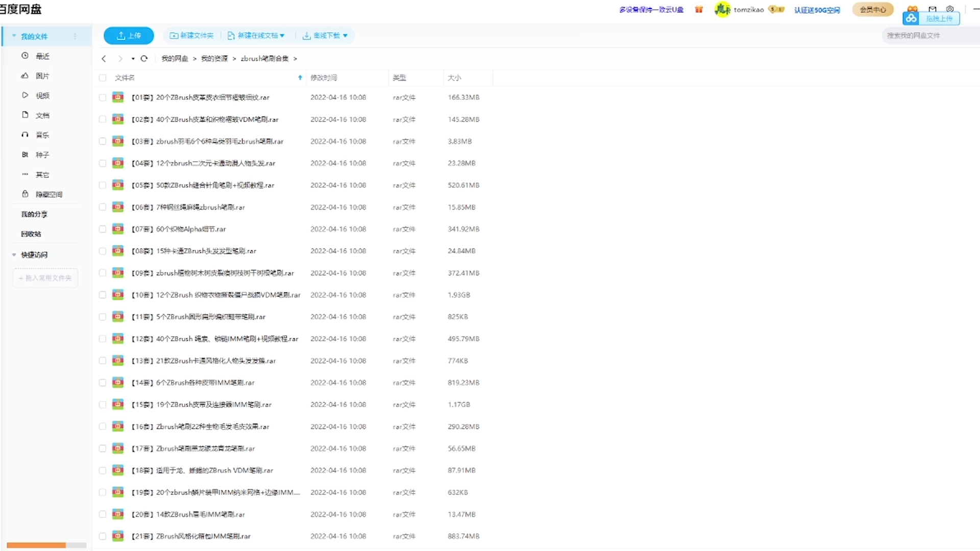980x551 pixels.
Task: Select checkbox for 【10套】 VDM笔刷 file
Action: pyautogui.click(x=103, y=295)
